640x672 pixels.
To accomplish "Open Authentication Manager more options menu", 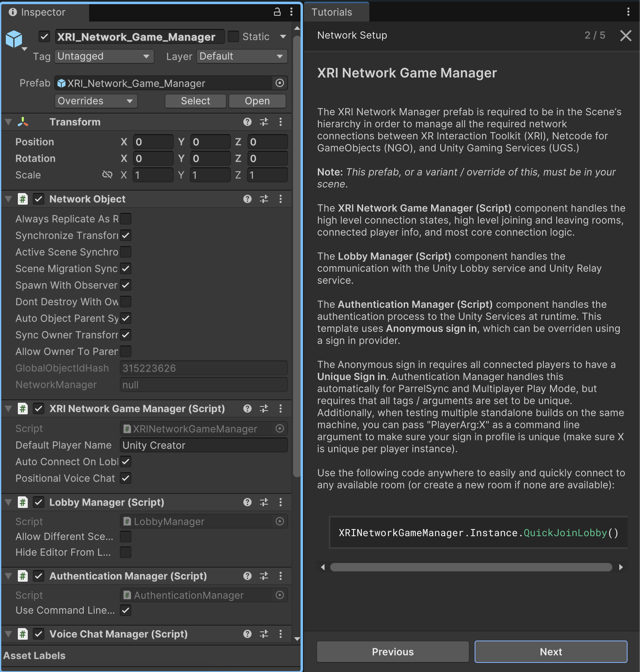I will 281,576.
